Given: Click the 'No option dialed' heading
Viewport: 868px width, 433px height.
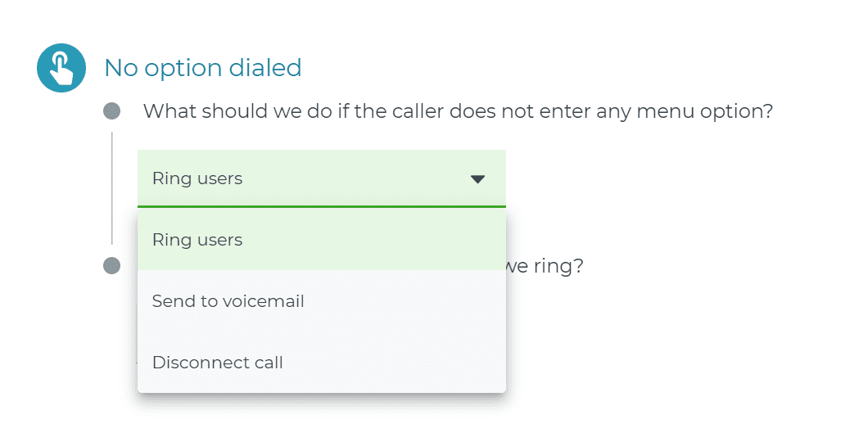Looking at the screenshot, I should 202,68.
